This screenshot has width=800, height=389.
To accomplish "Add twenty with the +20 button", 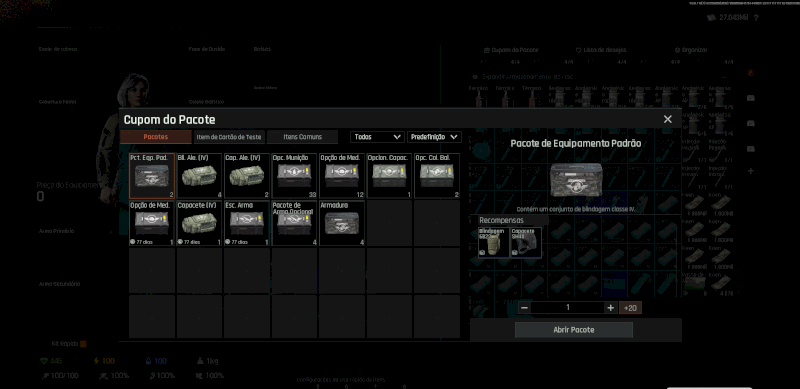I will tap(630, 308).
